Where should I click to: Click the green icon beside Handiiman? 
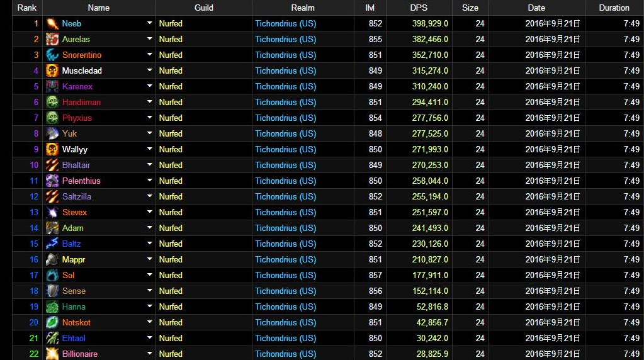(52, 102)
